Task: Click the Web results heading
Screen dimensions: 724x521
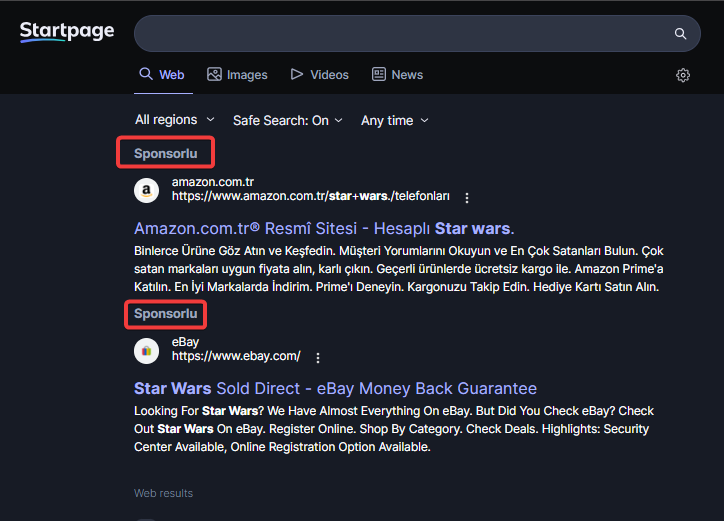Action: [163, 493]
